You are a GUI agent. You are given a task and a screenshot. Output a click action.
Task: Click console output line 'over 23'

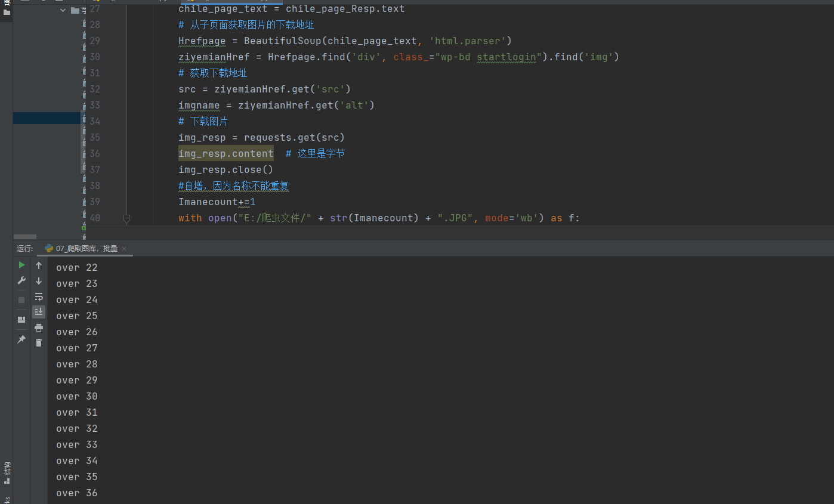click(77, 284)
